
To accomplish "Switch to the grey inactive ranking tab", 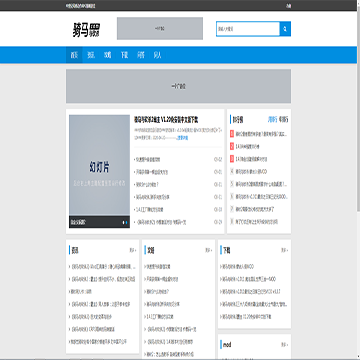I will point(283,120).
